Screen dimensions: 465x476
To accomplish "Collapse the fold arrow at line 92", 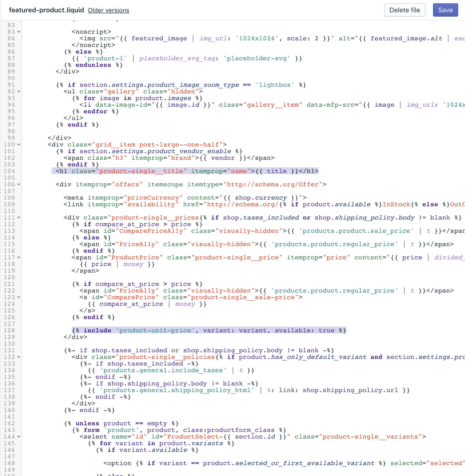I will point(19,91).
